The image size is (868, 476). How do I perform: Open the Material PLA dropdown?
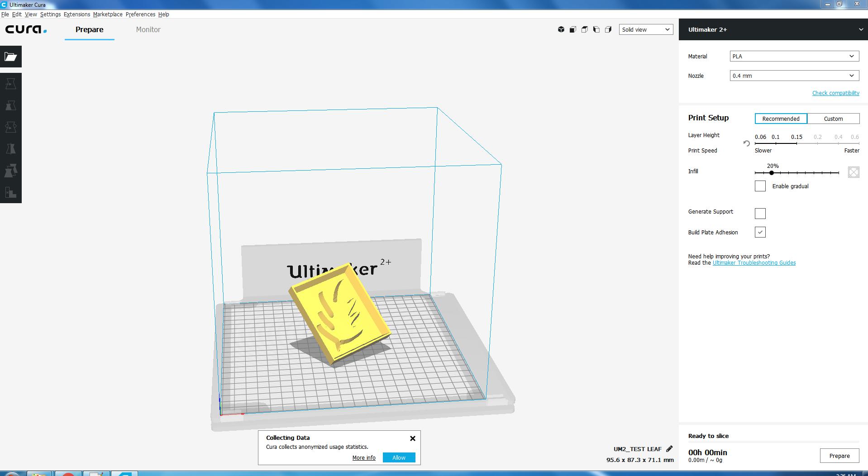point(794,56)
